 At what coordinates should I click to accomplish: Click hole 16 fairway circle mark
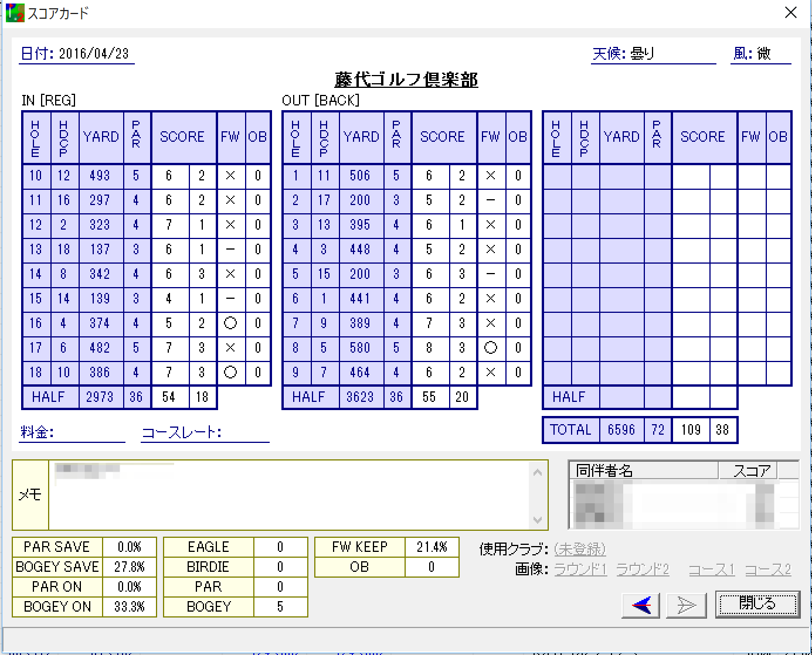(x=230, y=323)
